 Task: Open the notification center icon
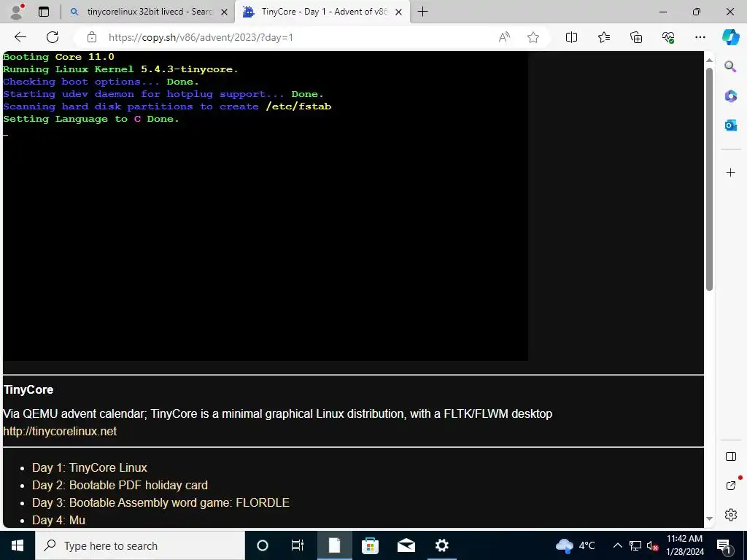click(724, 546)
